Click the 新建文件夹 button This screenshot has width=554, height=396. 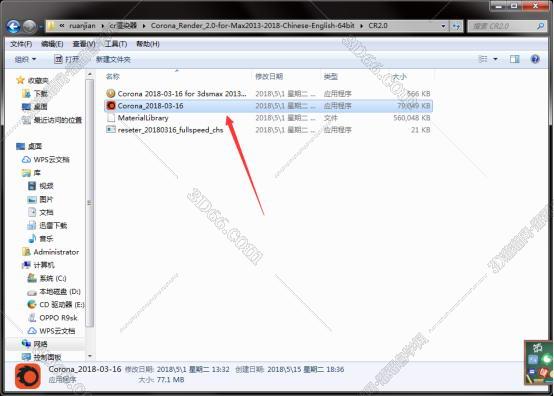point(113,59)
